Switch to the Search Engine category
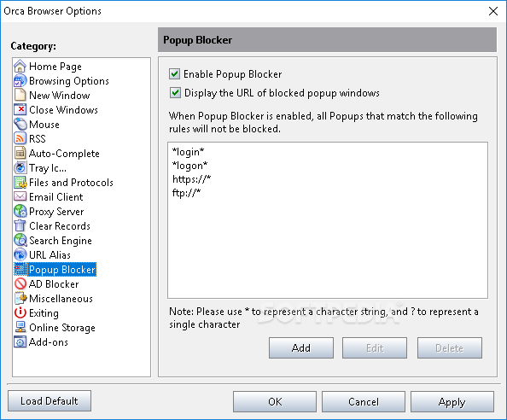 pyautogui.click(x=61, y=241)
